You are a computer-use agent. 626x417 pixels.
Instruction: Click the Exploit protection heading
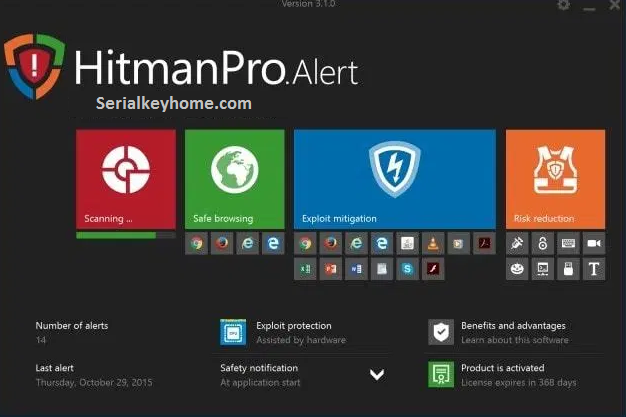[x=294, y=326]
